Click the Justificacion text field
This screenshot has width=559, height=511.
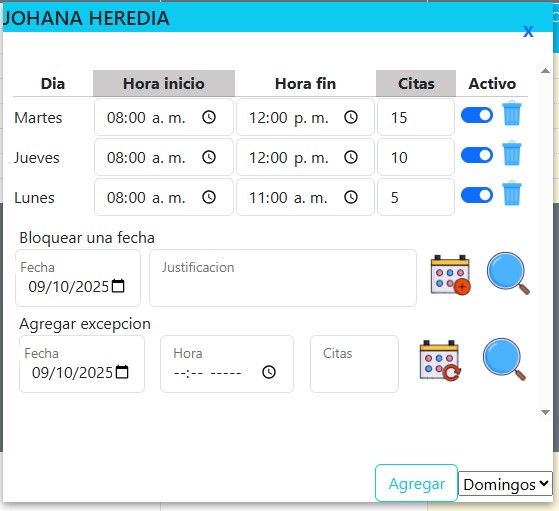283,278
